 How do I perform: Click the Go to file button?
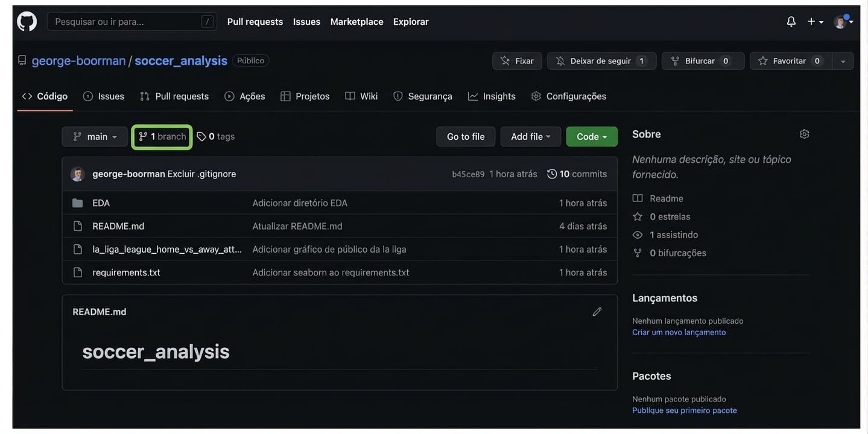click(x=466, y=137)
